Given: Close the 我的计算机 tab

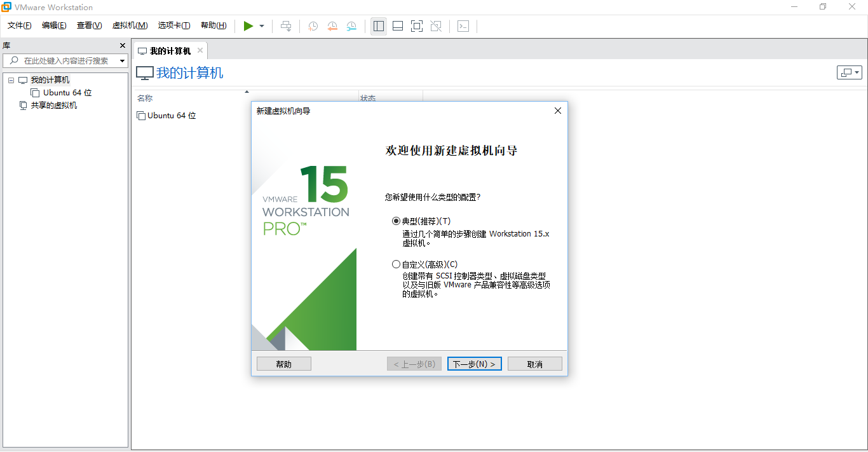Looking at the screenshot, I should pyautogui.click(x=200, y=50).
